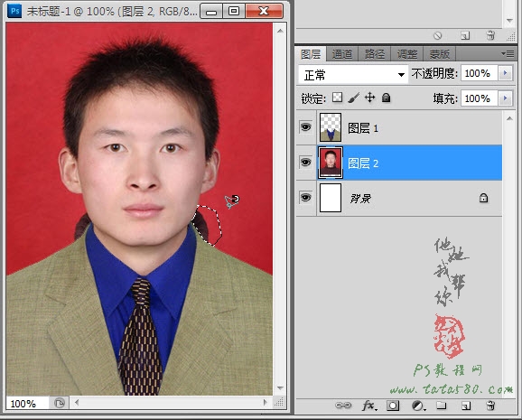Maximize the 未标题-1 document window
Screen dimensions: 522x420
click(234, 12)
